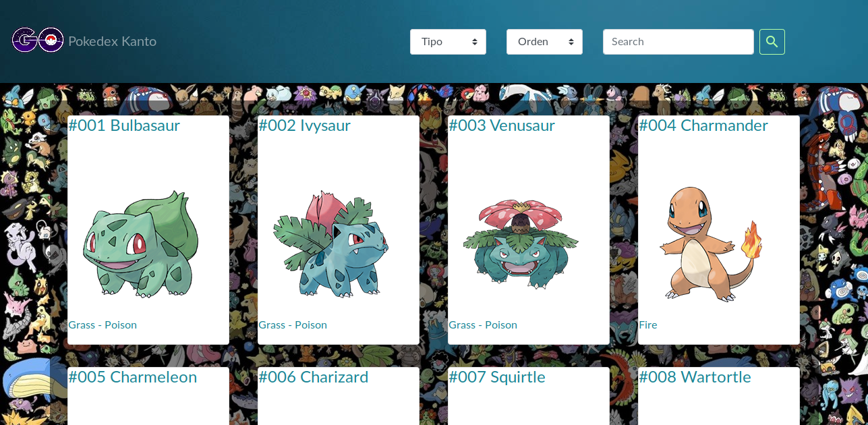
Task: Open the #006 Charizard card title
Action: pyautogui.click(x=314, y=377)
